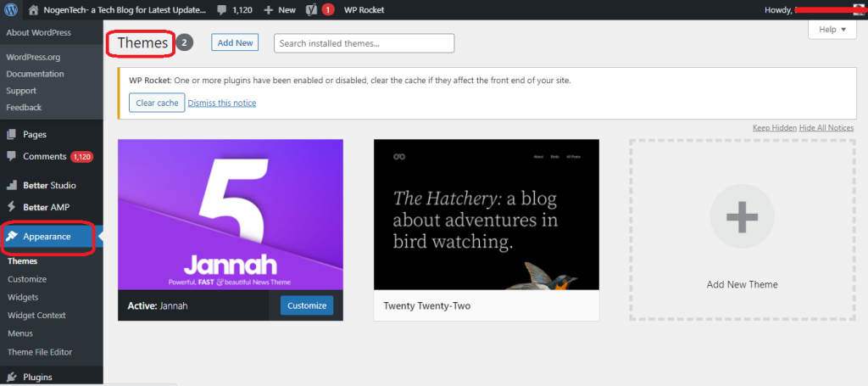Click Dismiss this notice link
868x386 pixels.
pos(222,103)
